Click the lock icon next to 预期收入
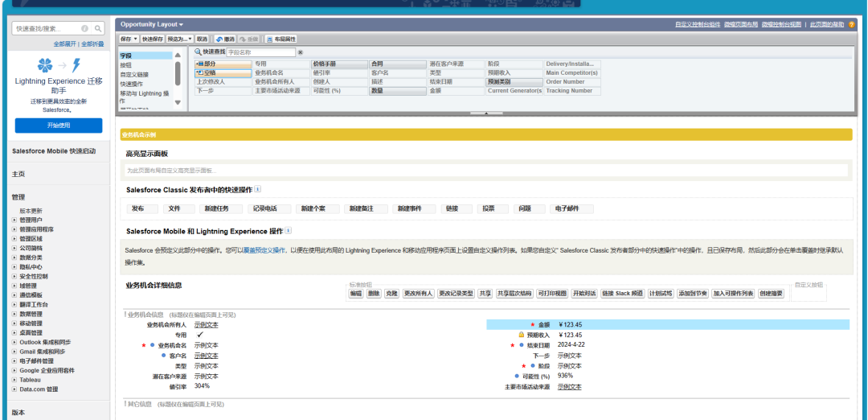 (521, 335)
